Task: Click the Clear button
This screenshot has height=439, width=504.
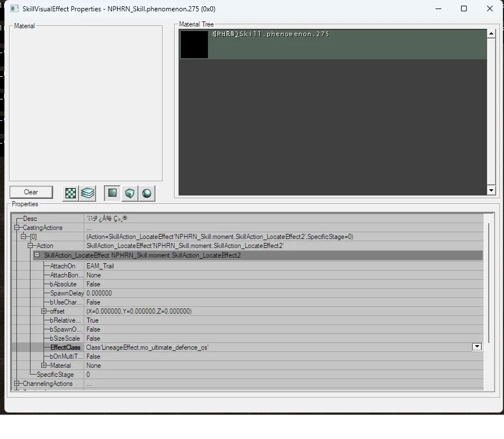Action: (31, 192)
